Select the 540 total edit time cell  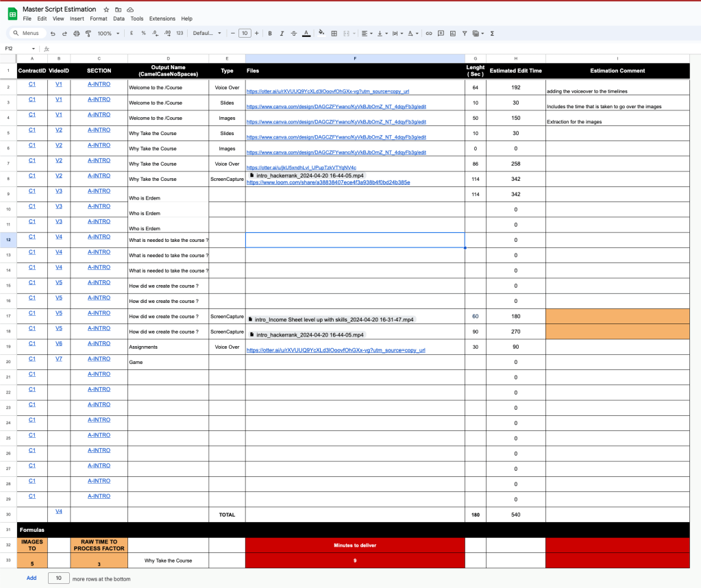[x=515, y=515]
